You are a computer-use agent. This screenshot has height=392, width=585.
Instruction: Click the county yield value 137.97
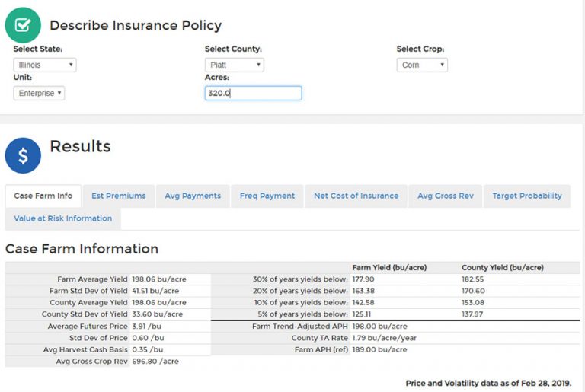tap(472, 314)
